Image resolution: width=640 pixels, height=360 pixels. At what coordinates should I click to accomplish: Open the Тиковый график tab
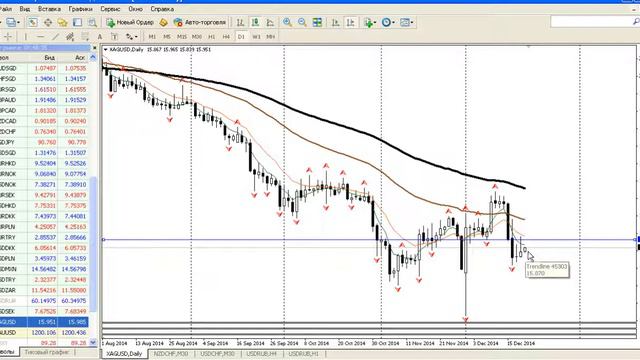47,352
